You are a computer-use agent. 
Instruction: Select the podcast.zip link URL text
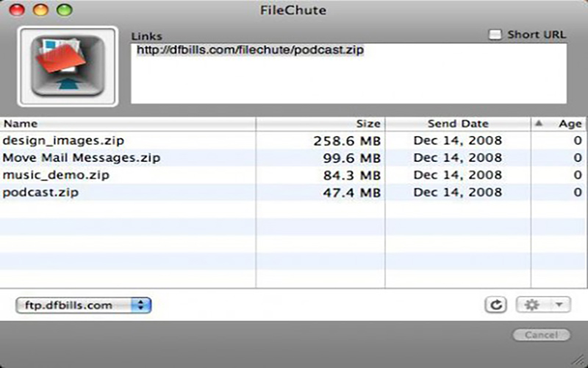(250, 50)
